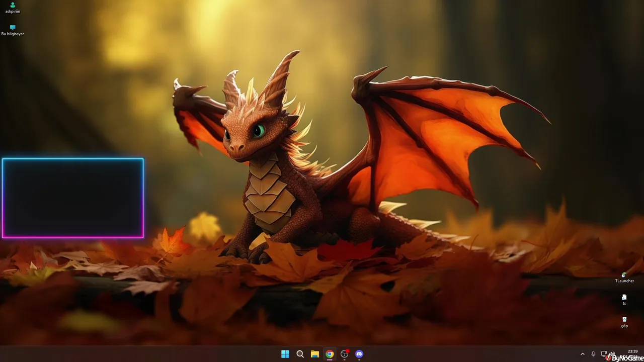Viewport: 644px width, 362px height.
Task: Open File Explorer from taskbar
Action: click(315, 354)
